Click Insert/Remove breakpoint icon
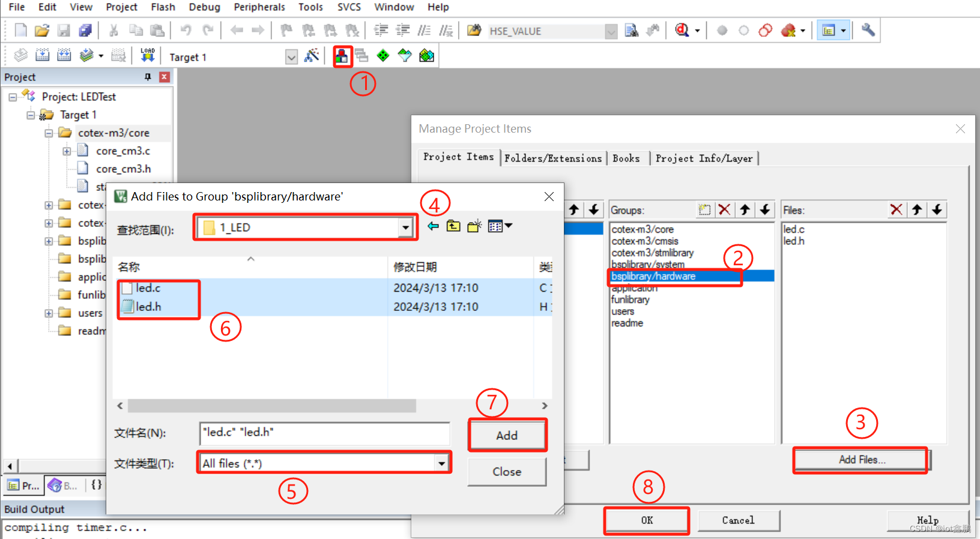The image size is (980, 539). pyautogui.click(x=722, y=30)
